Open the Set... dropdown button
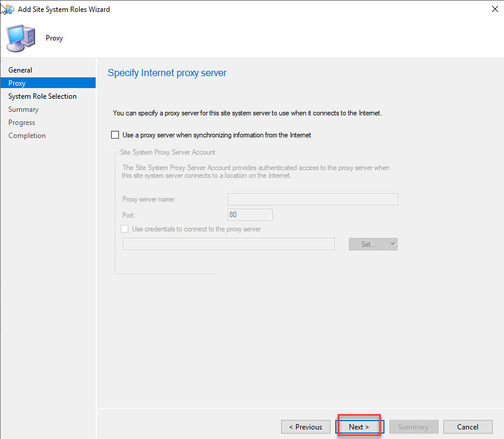This screenshot has width=504, height=439. 379,244
